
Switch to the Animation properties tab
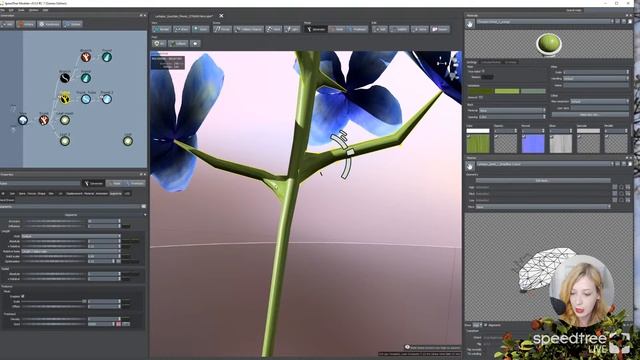[x=102, y=193]
